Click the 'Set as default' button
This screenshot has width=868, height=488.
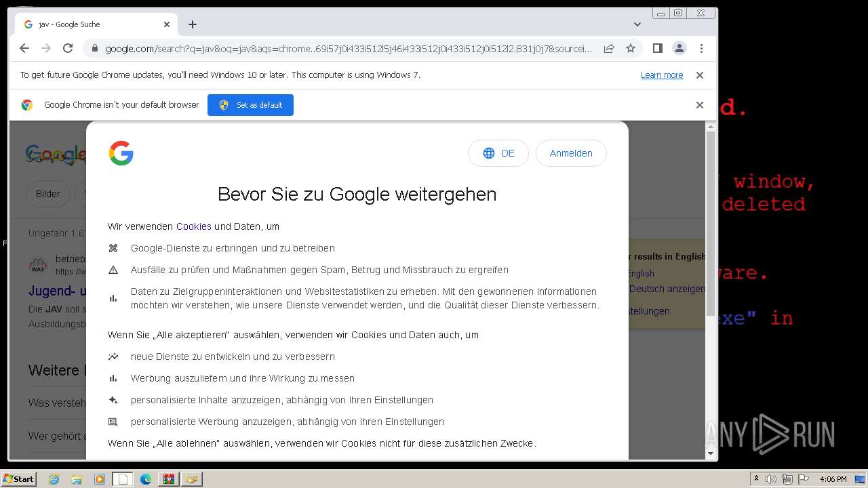tap(250, 105)
